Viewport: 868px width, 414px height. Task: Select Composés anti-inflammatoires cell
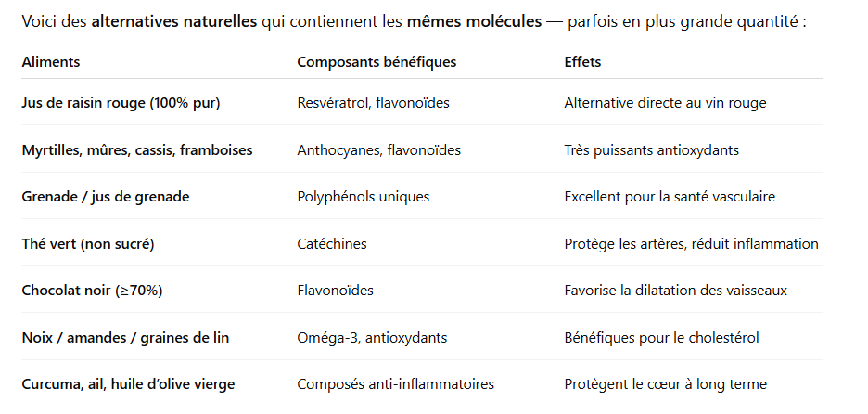395,384
